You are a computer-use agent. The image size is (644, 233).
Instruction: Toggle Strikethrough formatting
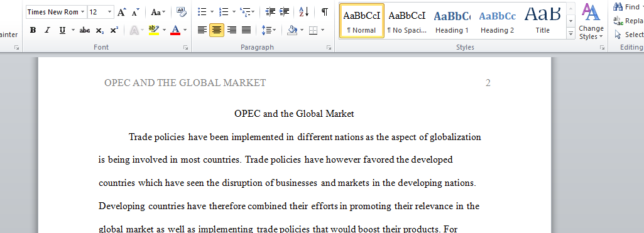[x=85, y=30]
